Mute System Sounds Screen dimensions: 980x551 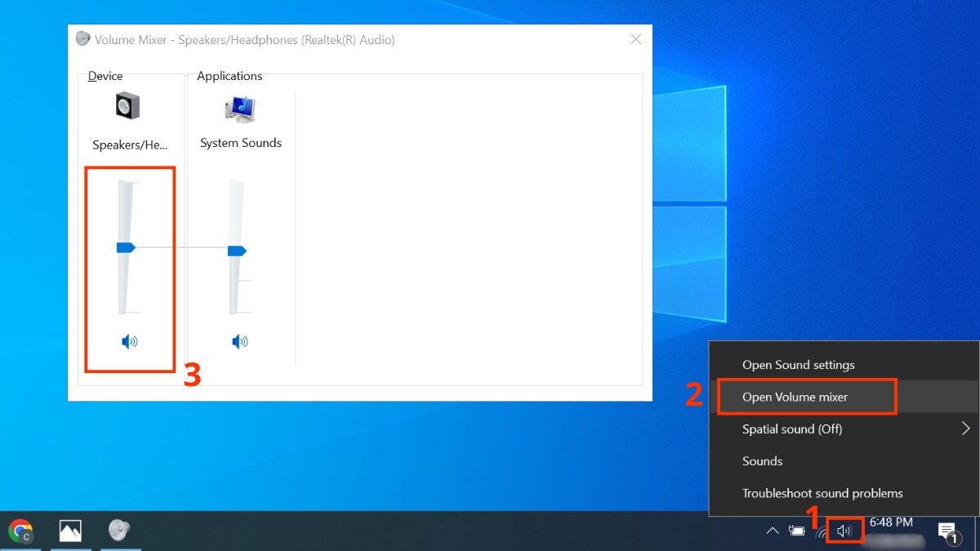click(240, 341)
